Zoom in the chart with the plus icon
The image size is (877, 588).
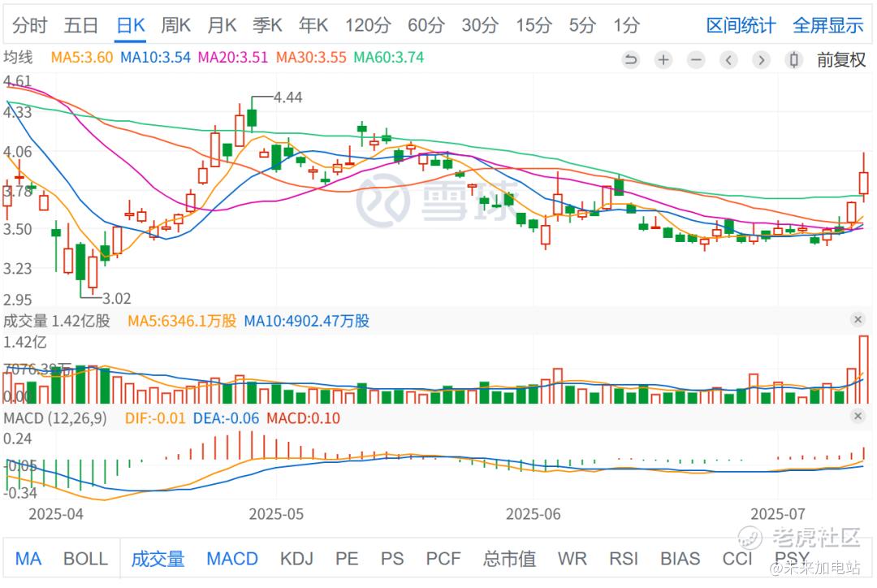click(x=663, y=60)
